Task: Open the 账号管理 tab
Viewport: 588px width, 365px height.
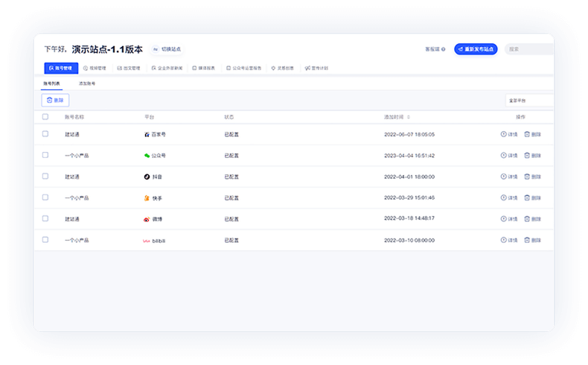Action: [x=61, y=68]
